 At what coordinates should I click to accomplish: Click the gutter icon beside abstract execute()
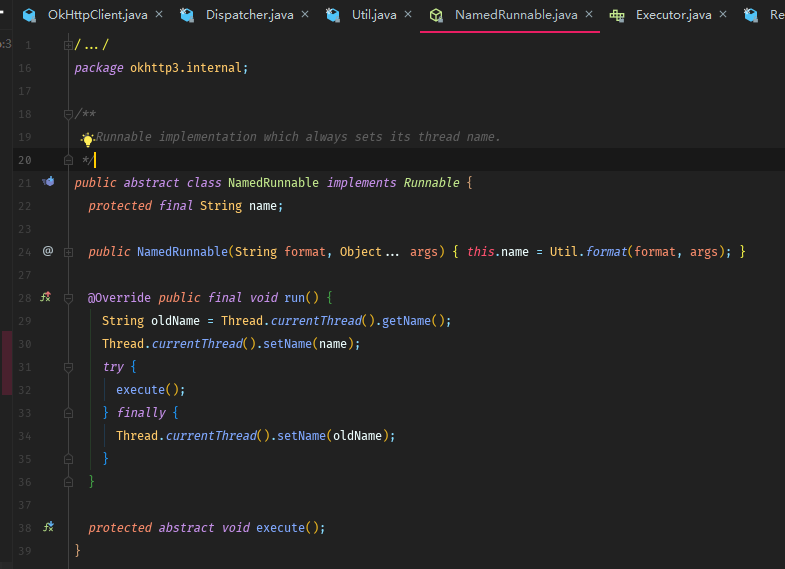point(46,527)
